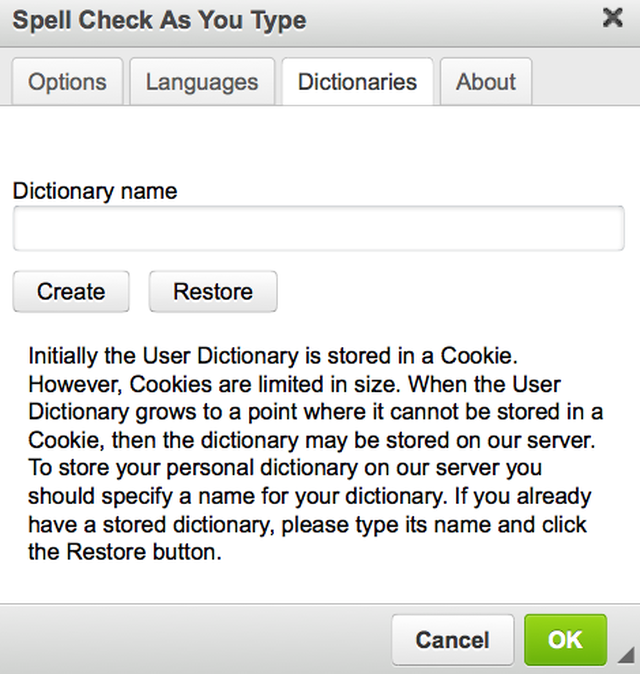Viewport: 640px width, 674px height.
Task: Close the Spell Check dialog with X
Action: [613, 18]
